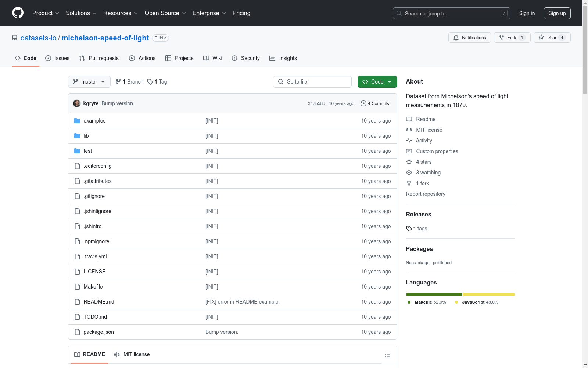Open commit 347b58d hash
Image resolution: width=588 pixels, height=368 pixels.
click(316, 103)
